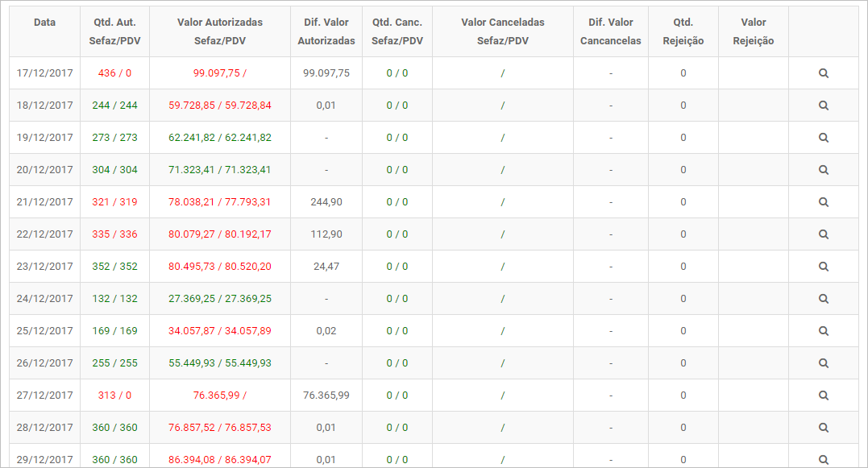Select the red 436 / 0 quantity cell

click(x=114, y=73)
